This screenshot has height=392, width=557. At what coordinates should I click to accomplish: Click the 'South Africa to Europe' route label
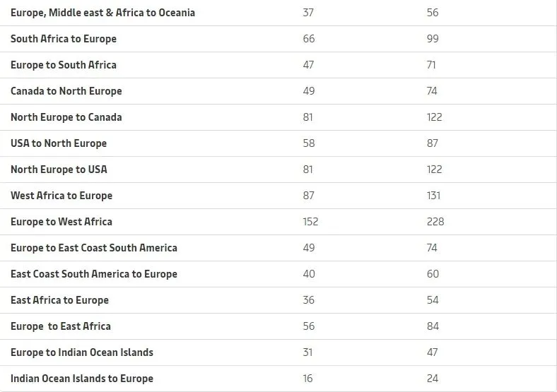[x=64, y=39]
